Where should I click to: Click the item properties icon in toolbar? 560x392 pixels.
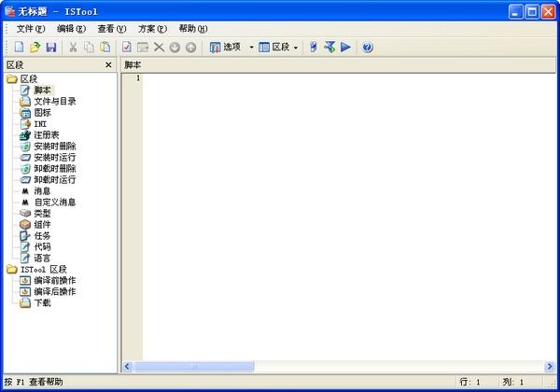[x=143, y=47]
